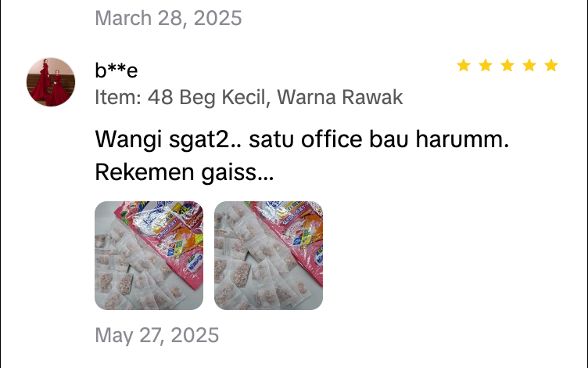Image resolution: width=588 pixels, height=368 pixels.
Task: Open reviewer b**e's profile avatar
Action: pos(51,82)
